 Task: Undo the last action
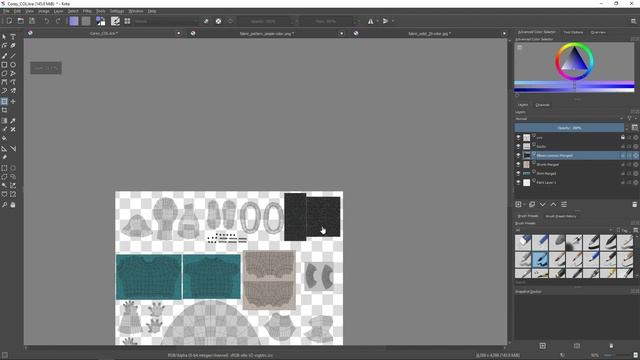tap(47, 21)
